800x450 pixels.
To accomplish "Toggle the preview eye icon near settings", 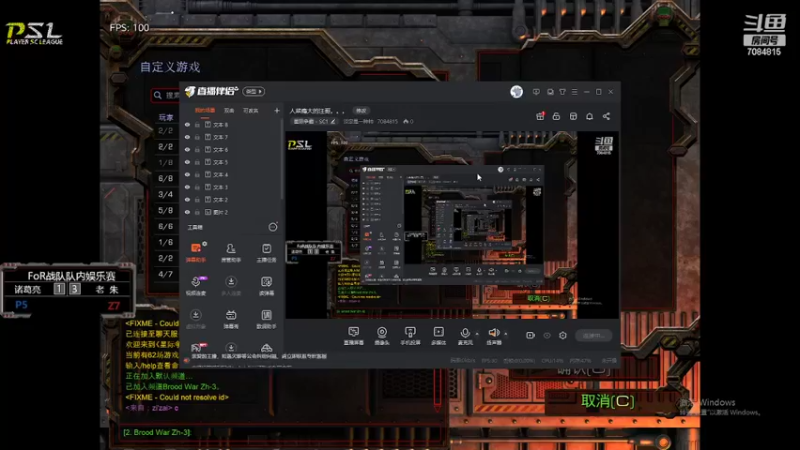I will 547,335.
